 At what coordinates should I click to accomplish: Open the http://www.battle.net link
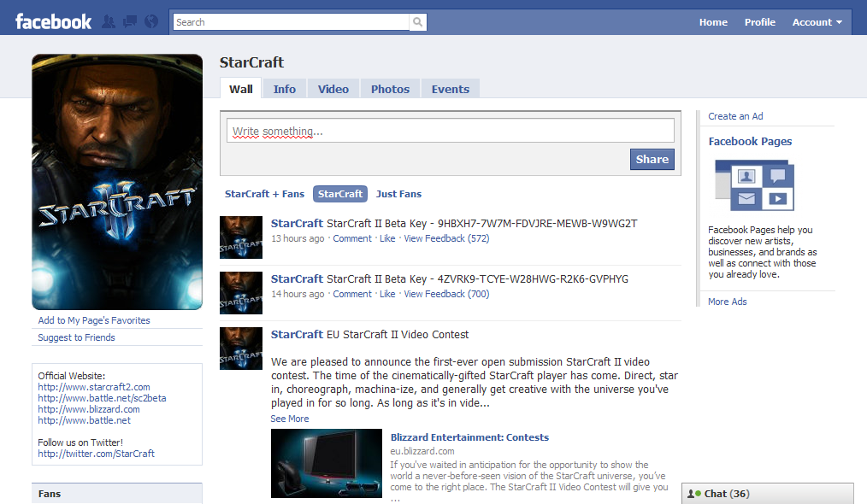click(84, 420)
